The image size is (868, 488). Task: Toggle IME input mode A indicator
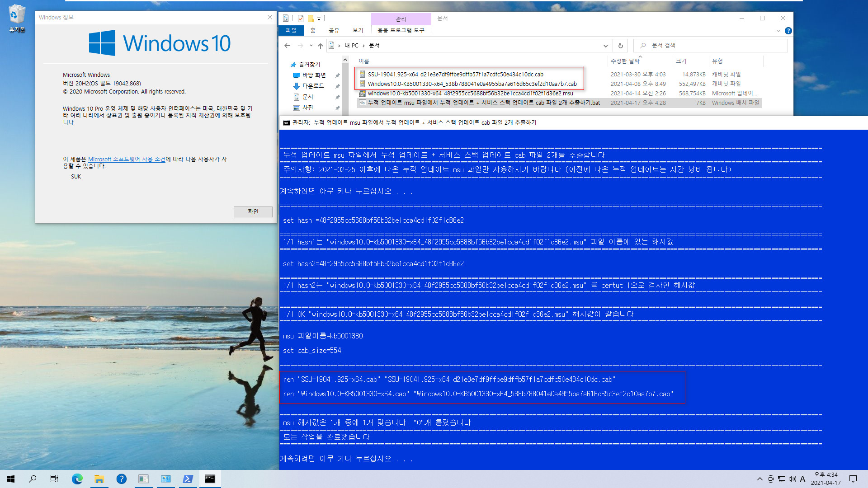(x=802, y=479)
